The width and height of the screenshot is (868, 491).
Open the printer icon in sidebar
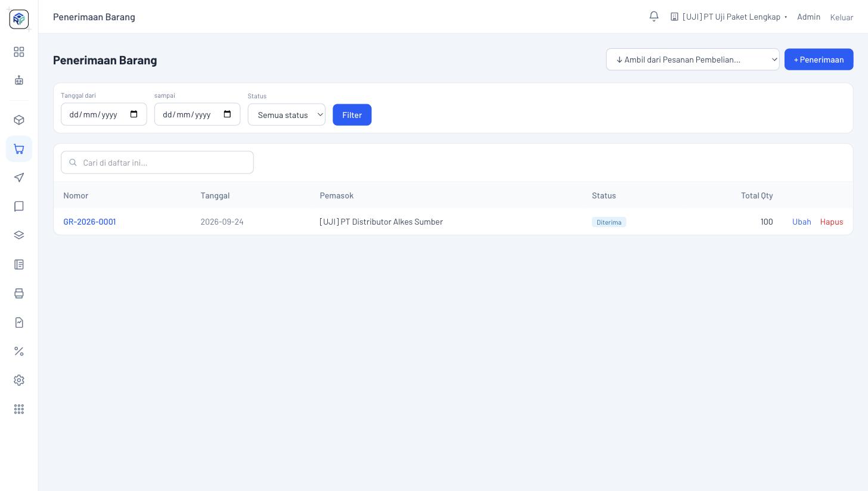19,293
